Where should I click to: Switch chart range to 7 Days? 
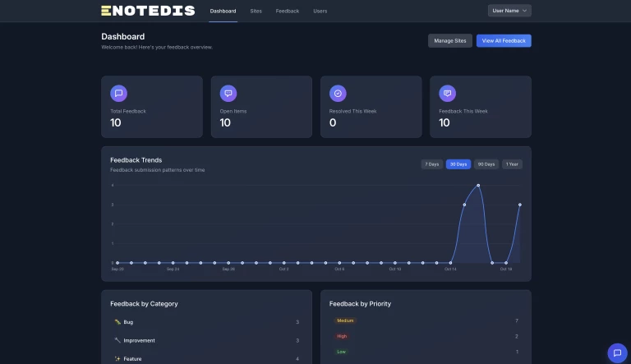pos(431,164)
